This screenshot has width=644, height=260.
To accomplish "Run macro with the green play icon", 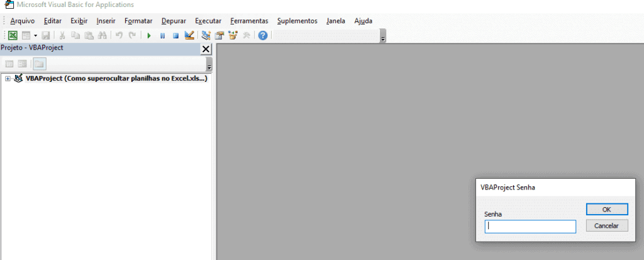I will click(x=149, y=36).
